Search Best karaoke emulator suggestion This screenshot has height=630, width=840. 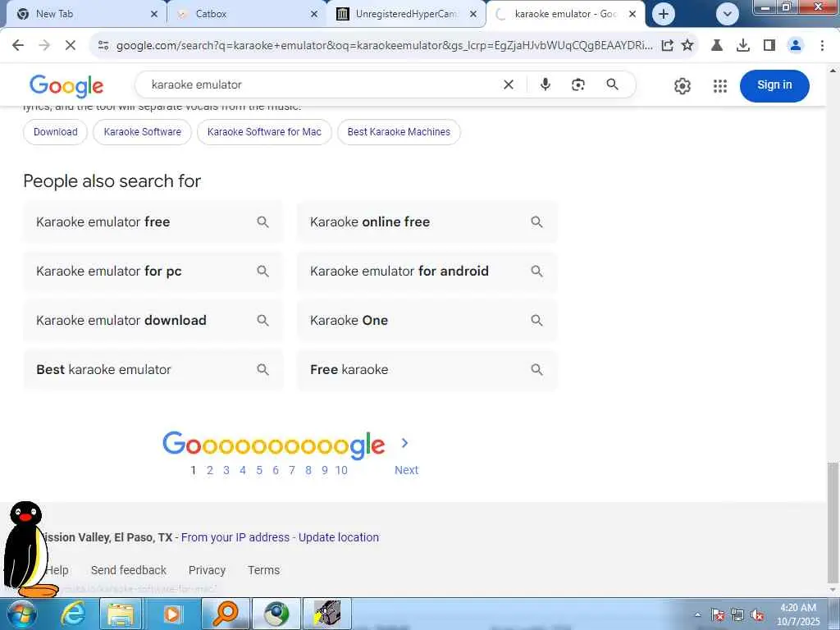click(153, 370)
